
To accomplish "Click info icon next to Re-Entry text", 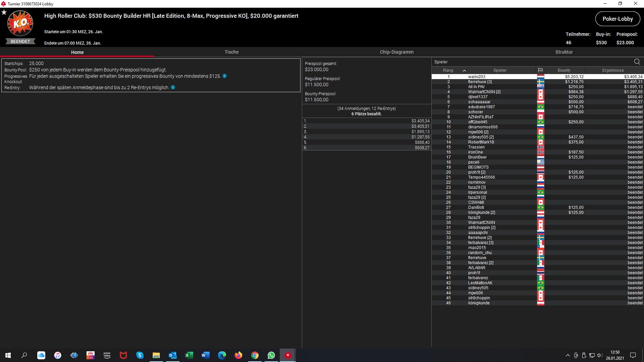I will coord(173,87).
